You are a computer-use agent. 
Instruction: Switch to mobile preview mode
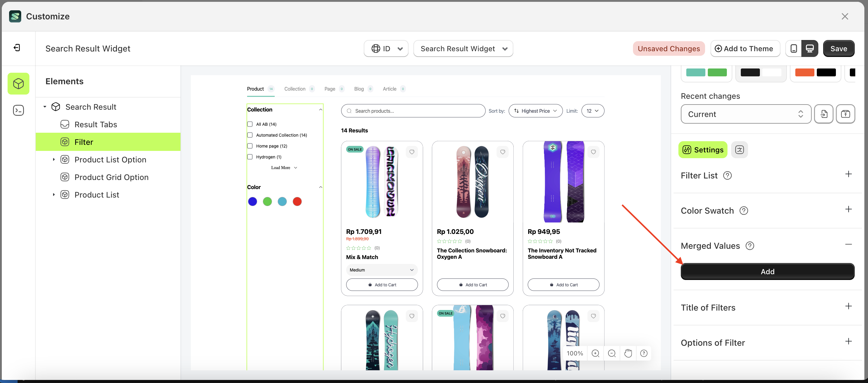794,48
